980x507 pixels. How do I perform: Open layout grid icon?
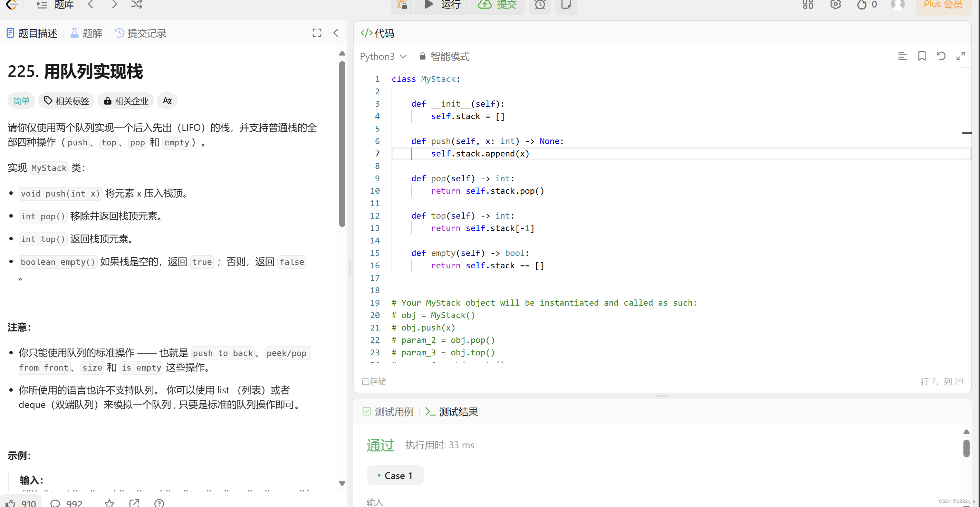[808, 4]
